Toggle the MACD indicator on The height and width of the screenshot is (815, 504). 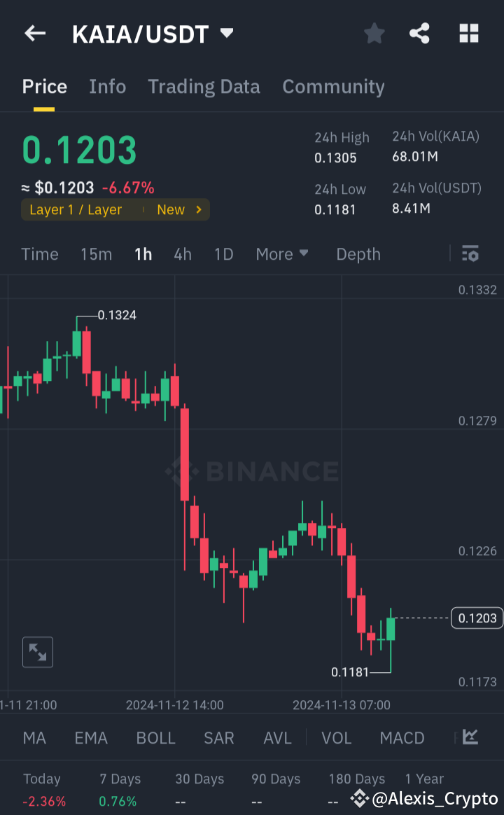402,738
